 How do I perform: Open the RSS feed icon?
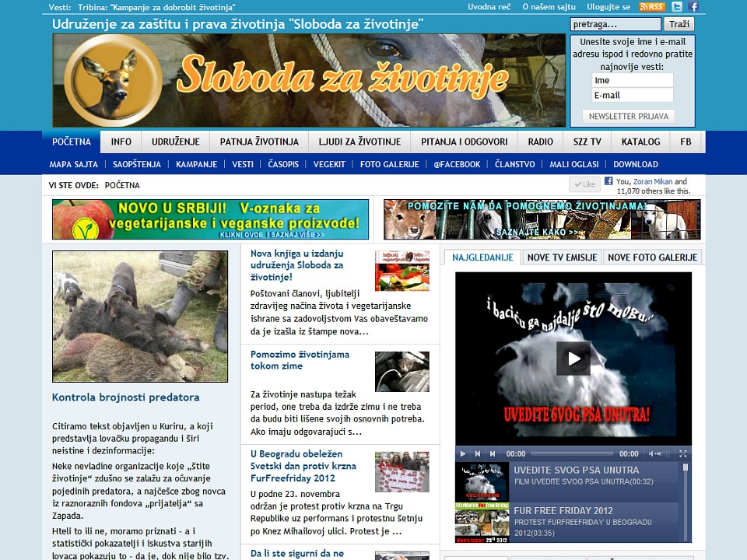tap(652, 6)
